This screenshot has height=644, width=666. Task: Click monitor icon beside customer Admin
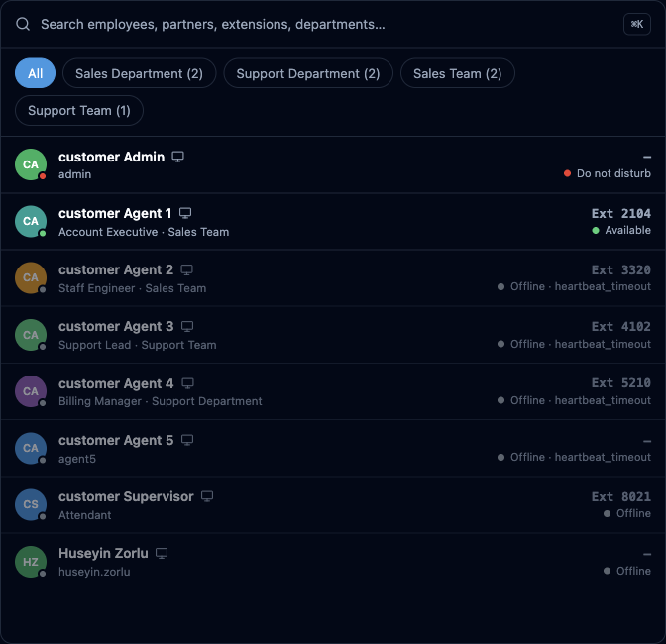pos(178,157)
